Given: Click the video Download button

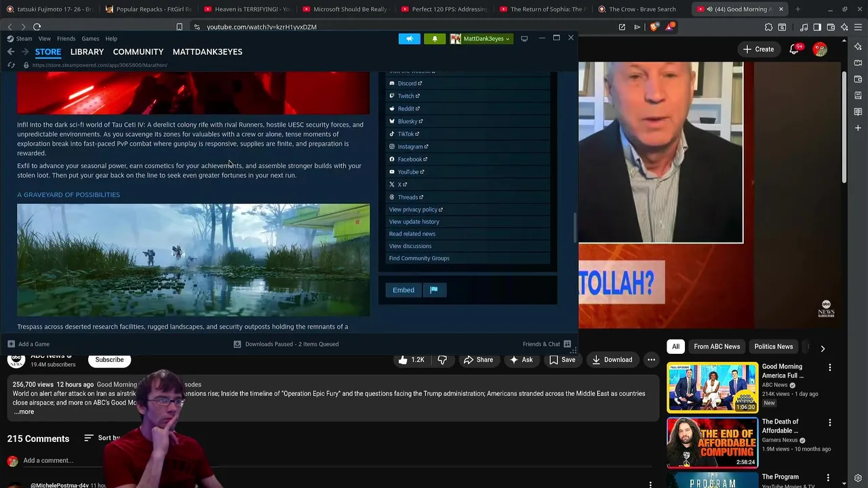Looking at the screenshot, I should coord(612,360).
